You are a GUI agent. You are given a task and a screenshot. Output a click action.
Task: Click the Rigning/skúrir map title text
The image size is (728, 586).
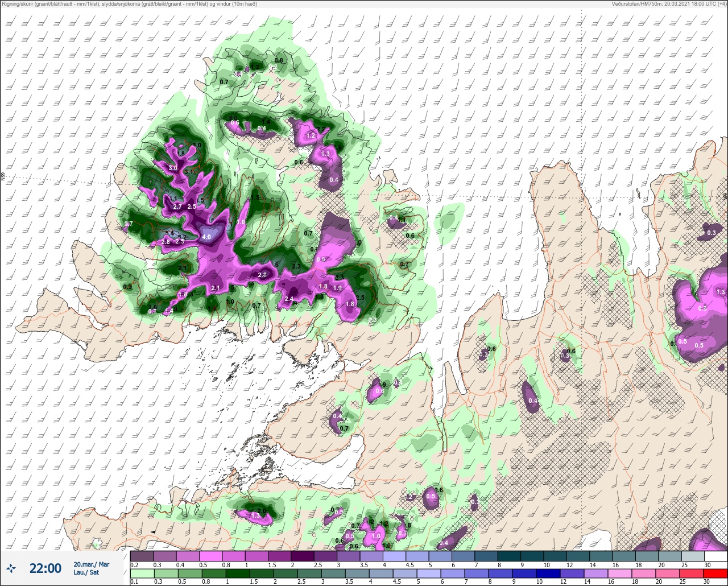[129, 4]
